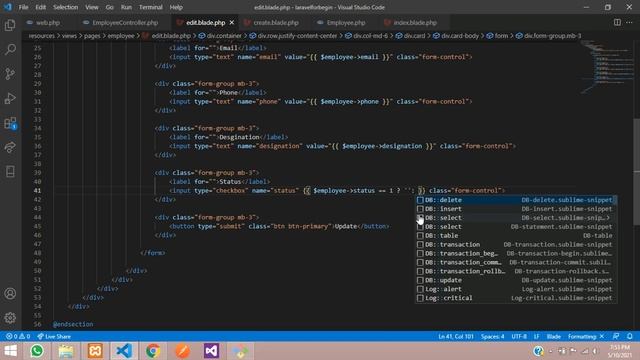Click Live Share in status bar

click(54, 336)
